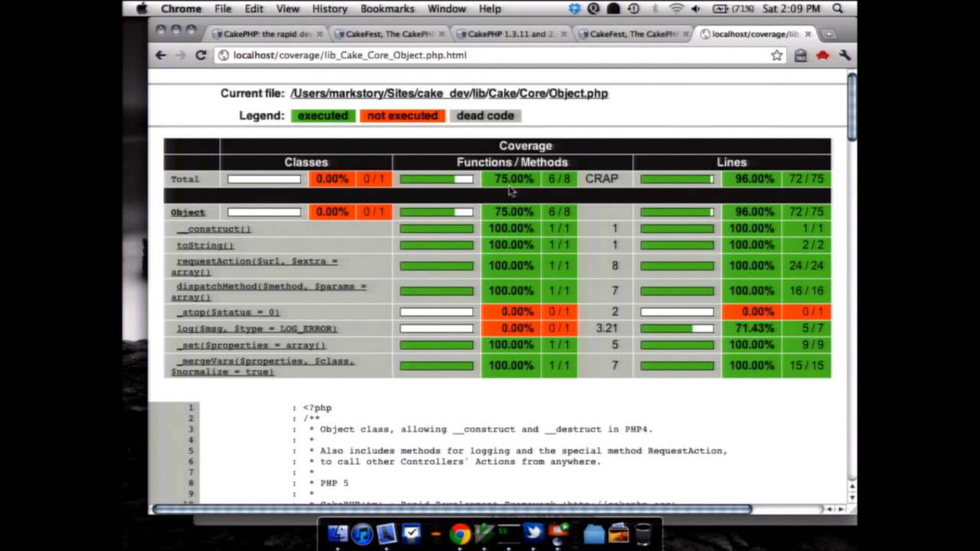Open the Object class link
Image resolution: width=980 pixels, height=551 pixels.
(188, 212)
